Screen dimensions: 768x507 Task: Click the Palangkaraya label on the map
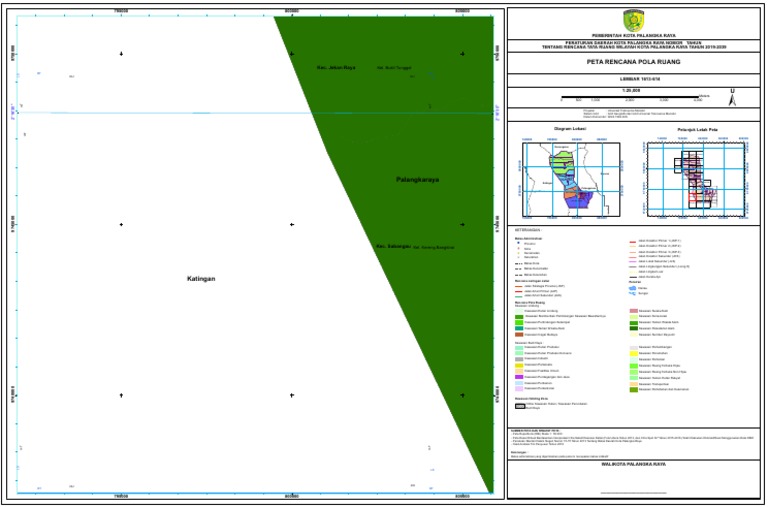tap(417, 180)
